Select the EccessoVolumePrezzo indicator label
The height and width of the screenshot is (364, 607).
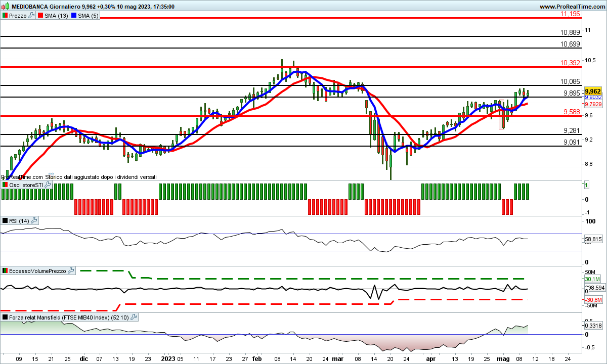[38, 271]
